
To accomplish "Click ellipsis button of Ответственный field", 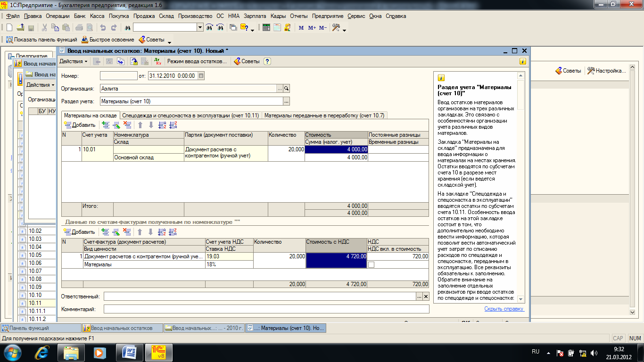I will click(419, 296).
